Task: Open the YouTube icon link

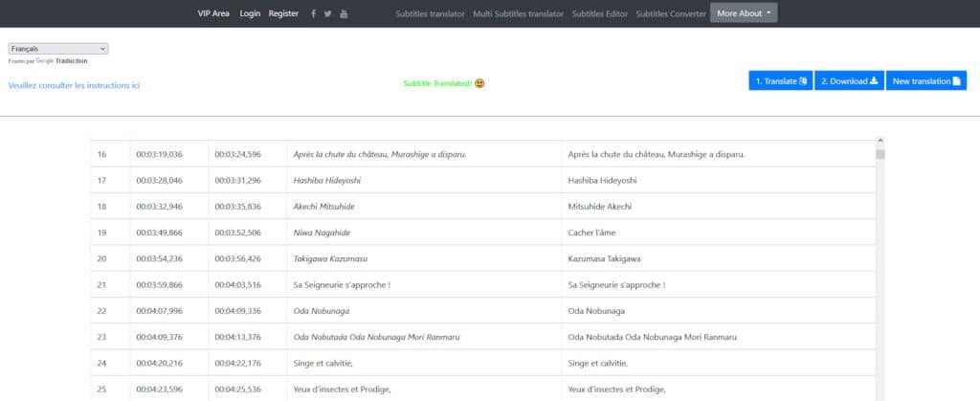Action: point(345,13)
